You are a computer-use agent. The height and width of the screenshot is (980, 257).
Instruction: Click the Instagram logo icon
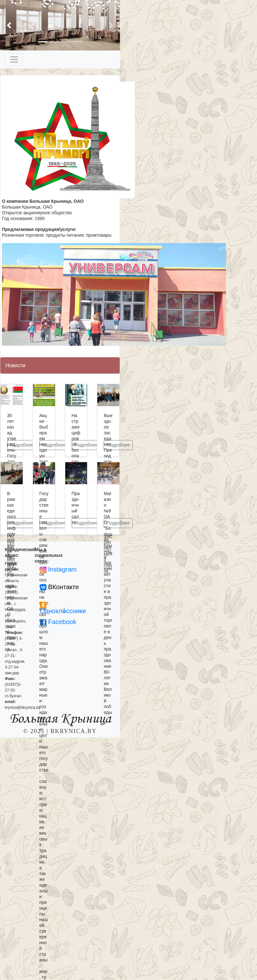(43, 570)
